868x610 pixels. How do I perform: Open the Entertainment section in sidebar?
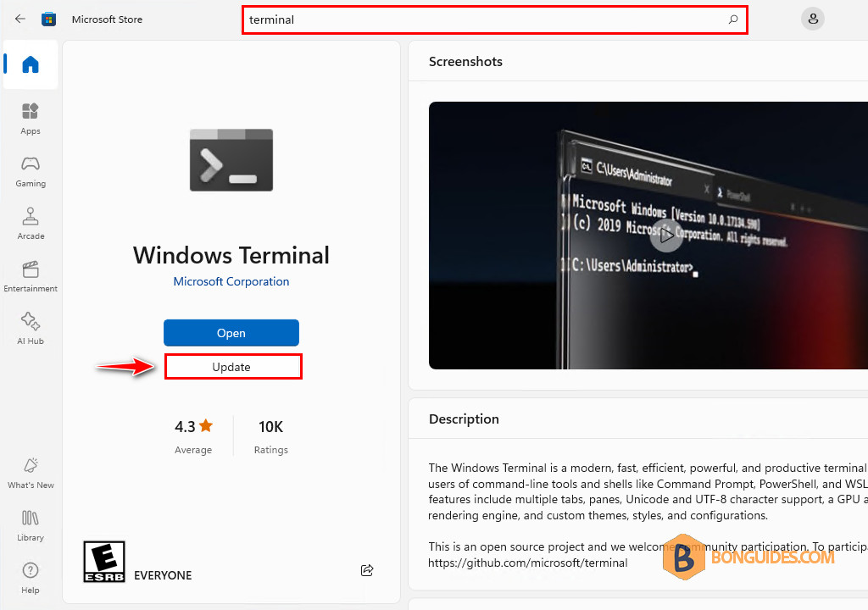[x=31, y=276]
